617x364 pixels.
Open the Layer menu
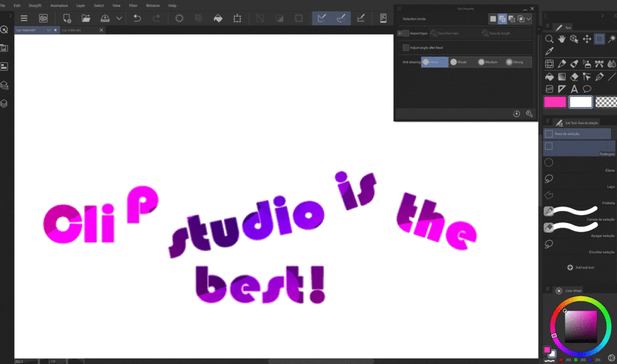(x=80, y=5)
